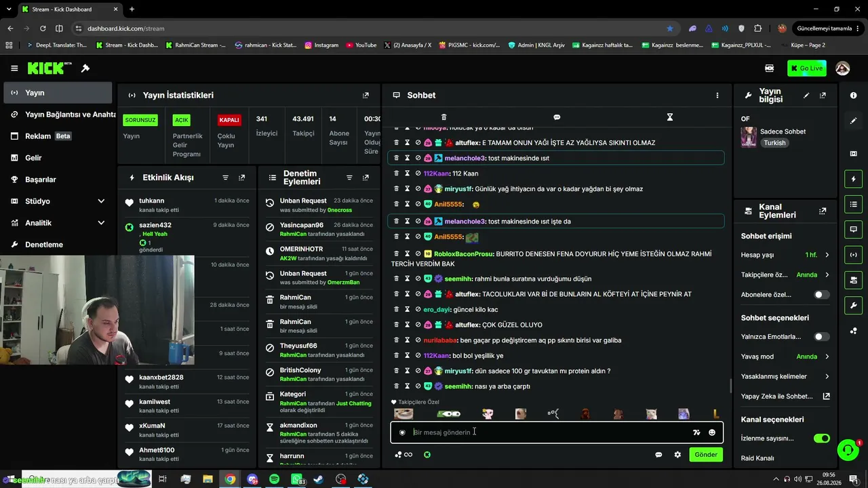Click the translate icon in message box

point(696,432)
